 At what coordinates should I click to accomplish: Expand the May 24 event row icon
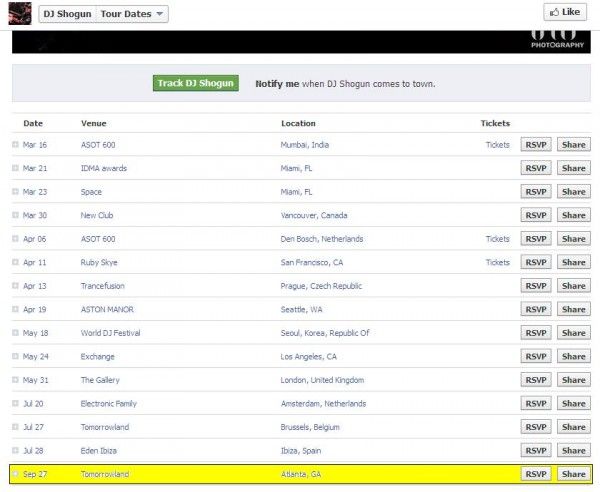pyautogui.click(x=15, y=356)
